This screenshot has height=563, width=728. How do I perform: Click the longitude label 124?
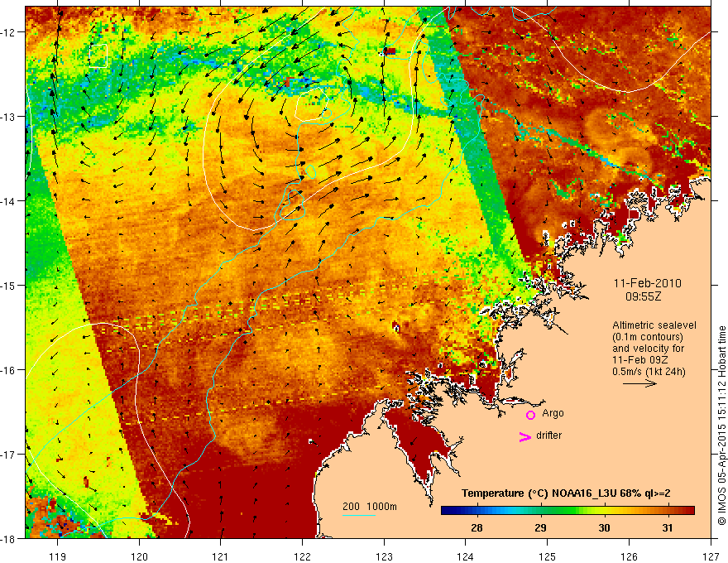click(x=466, y=556)
